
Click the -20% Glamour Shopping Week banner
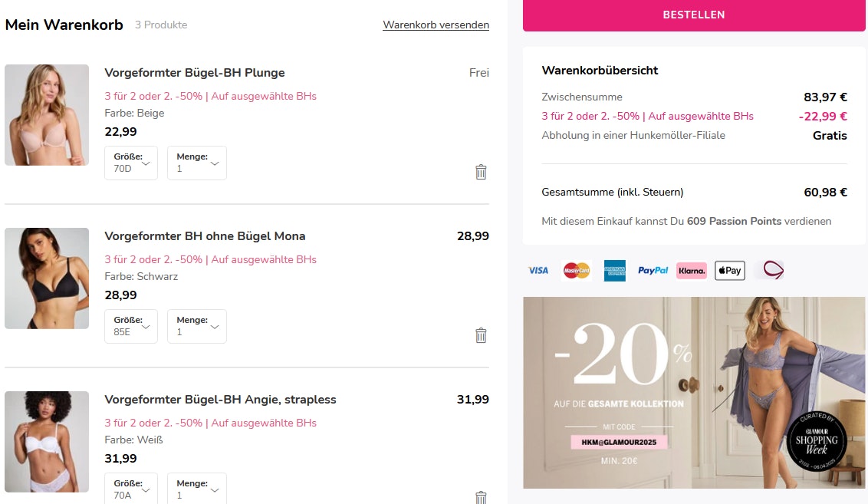694,393
